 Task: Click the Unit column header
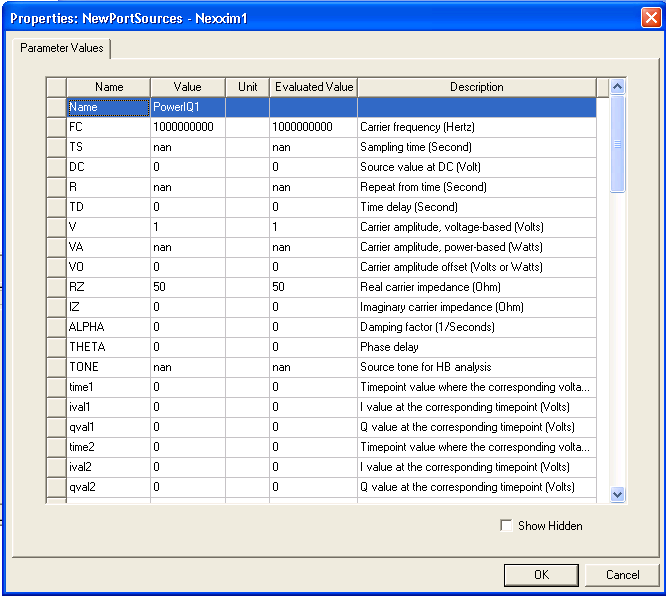pyautogui.click(x=247, y=87)
